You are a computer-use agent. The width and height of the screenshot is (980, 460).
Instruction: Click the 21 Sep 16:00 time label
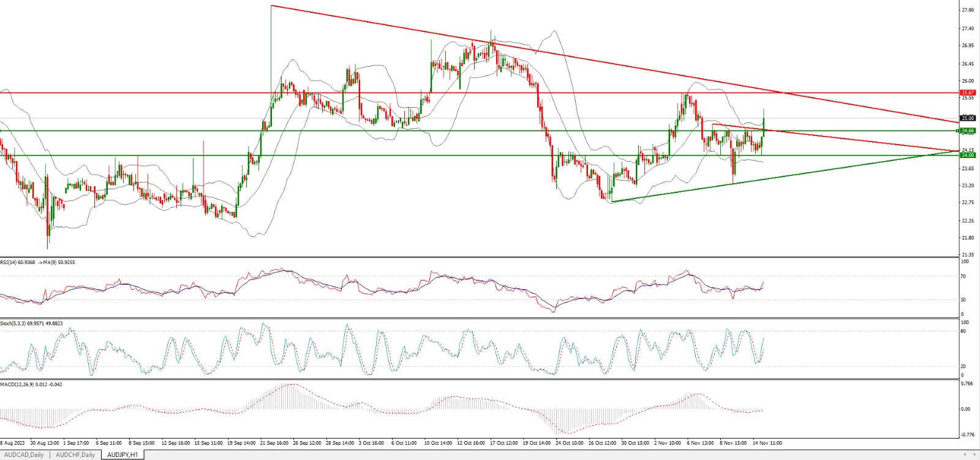(x=273, y=442)
